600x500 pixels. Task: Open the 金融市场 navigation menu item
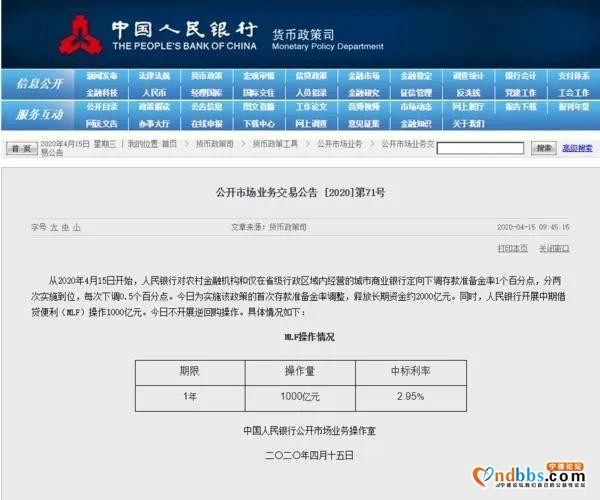click(x=364, y=76)
